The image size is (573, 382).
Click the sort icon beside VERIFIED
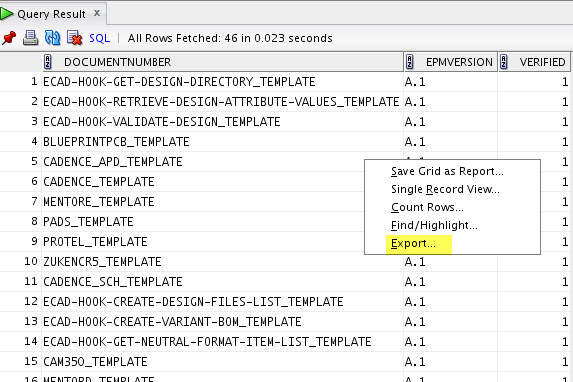point(504,62)
